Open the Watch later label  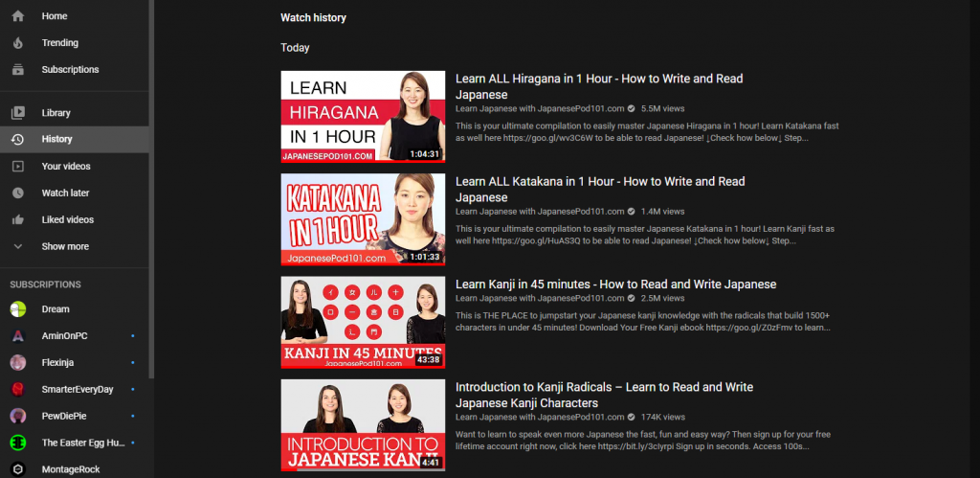66,193
